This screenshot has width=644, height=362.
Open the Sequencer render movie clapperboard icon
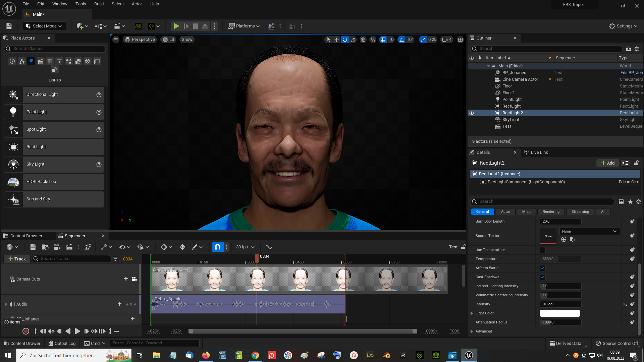coord(69,247)
